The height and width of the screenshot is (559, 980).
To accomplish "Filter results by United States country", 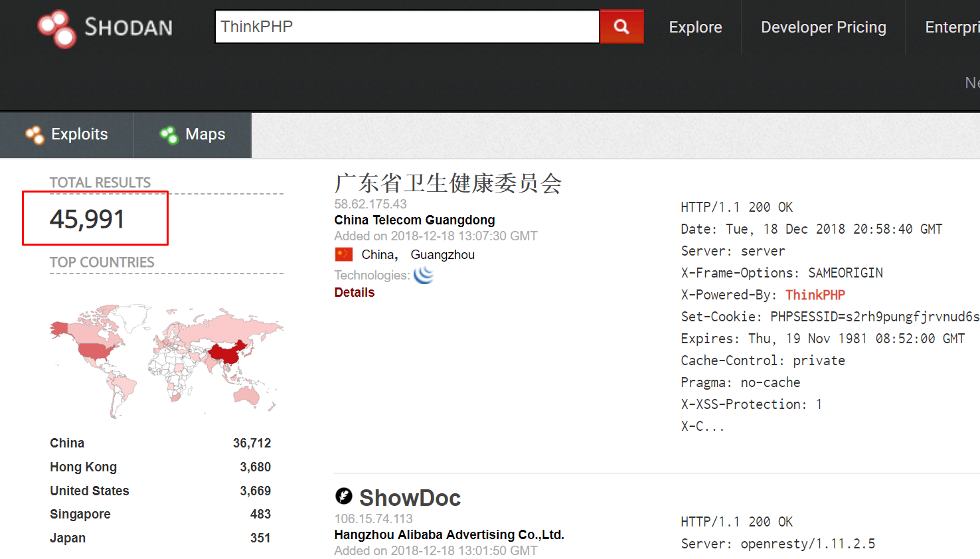I will (89, 491).
